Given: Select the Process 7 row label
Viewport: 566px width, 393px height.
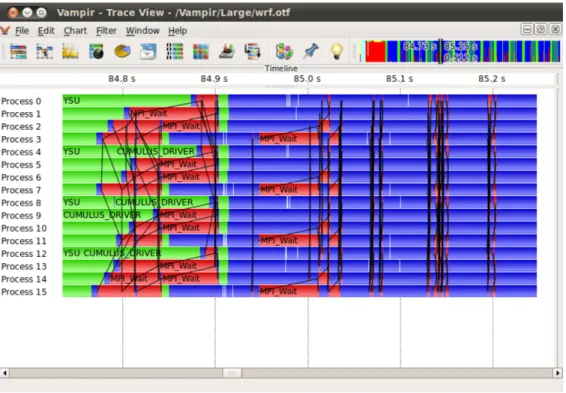Looking at the screenshot, I should click(21, 190).
